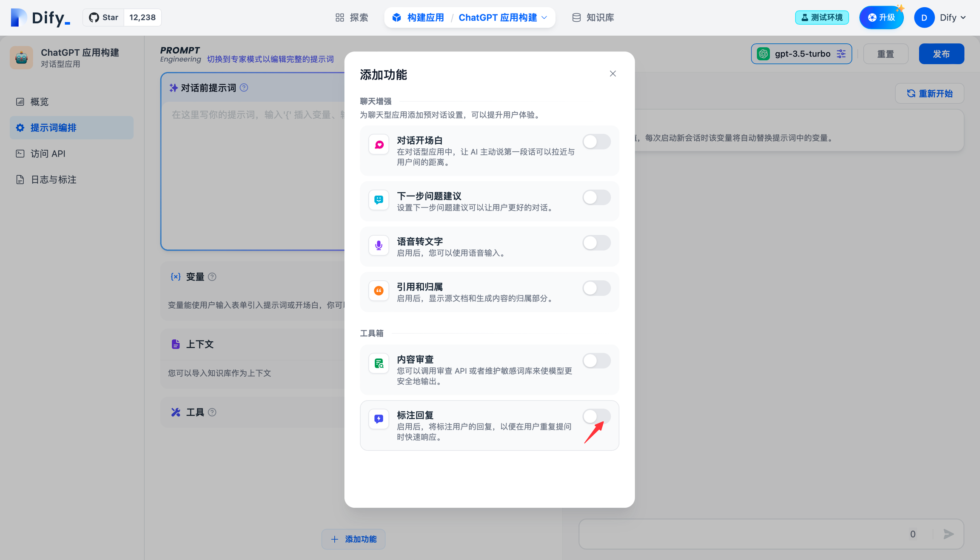
Task: Click the 对话开场白 chat bubble icon
Action: (x=378, y=144)
